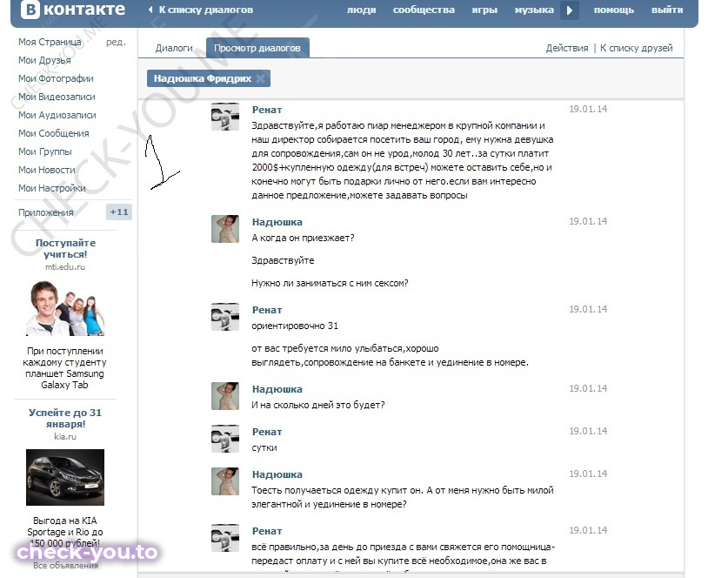Screen dimensions: 728x578
Task: Click the VK logo in the header
Action: click(x=72, y=10)
